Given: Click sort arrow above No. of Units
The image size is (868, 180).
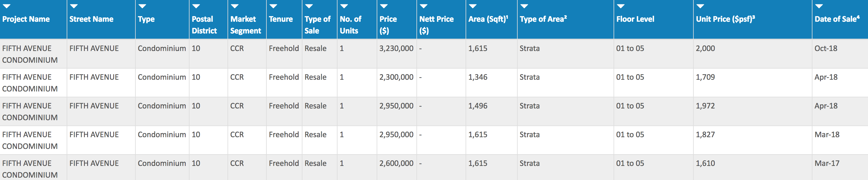Looking at the screenshot, I should point(344,6).
